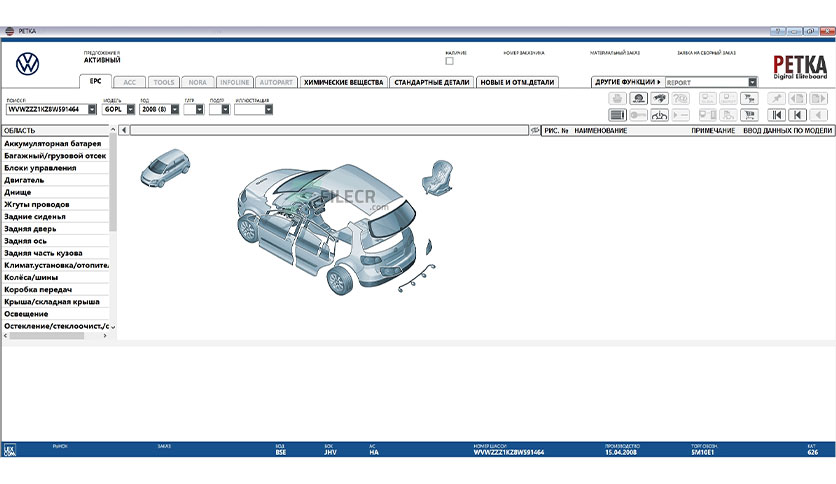Open the REPORT combo box
Image resolution: width=836 pixels, height=484 pixels.
click(x=752, y=82)
